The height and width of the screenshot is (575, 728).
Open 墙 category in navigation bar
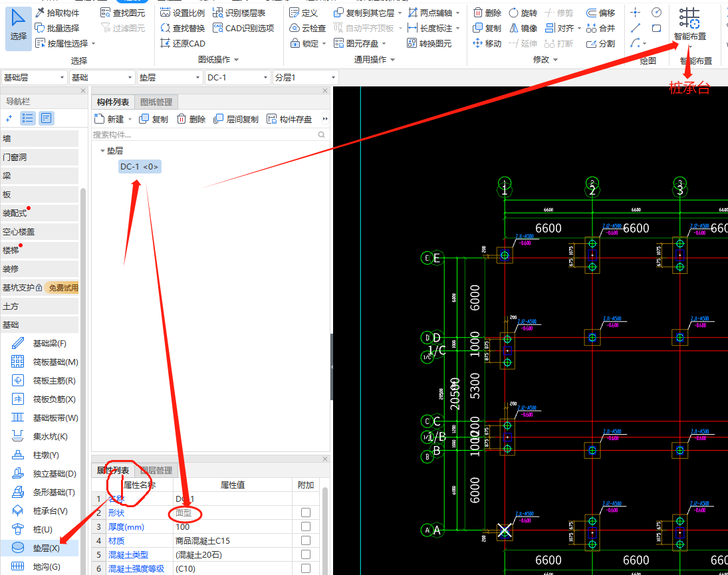39,139
